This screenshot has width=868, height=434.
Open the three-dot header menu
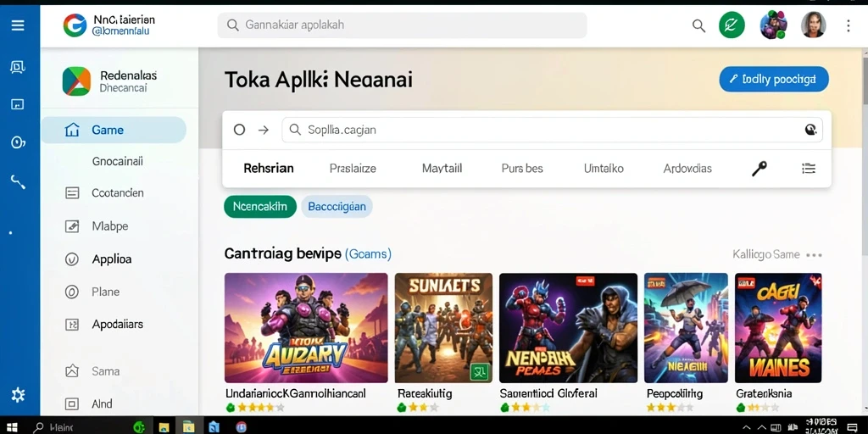point(848,25)
